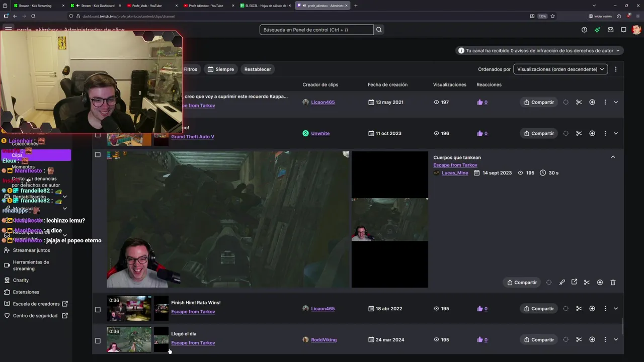Screen dimensions: 644x362
Task: Cut the 13 may 2021 clip with scissors
Action: click(579, 102)
